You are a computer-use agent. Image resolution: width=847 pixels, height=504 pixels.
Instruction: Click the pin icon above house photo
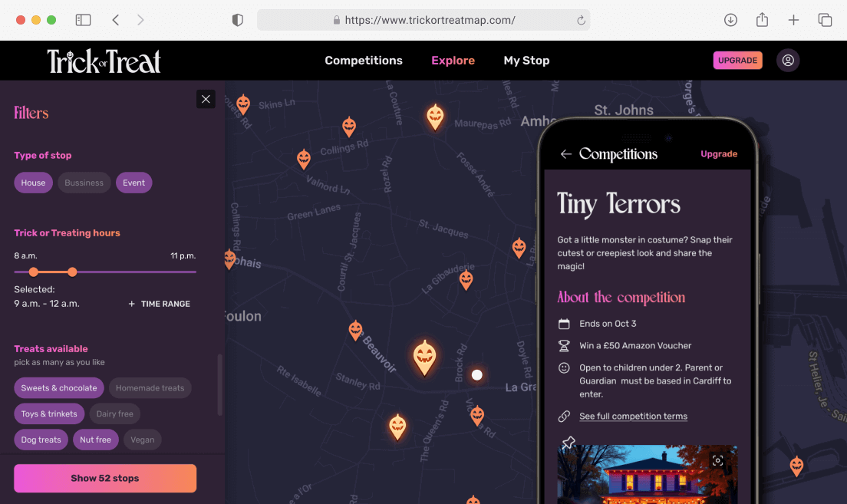click(x=568, y=443)
